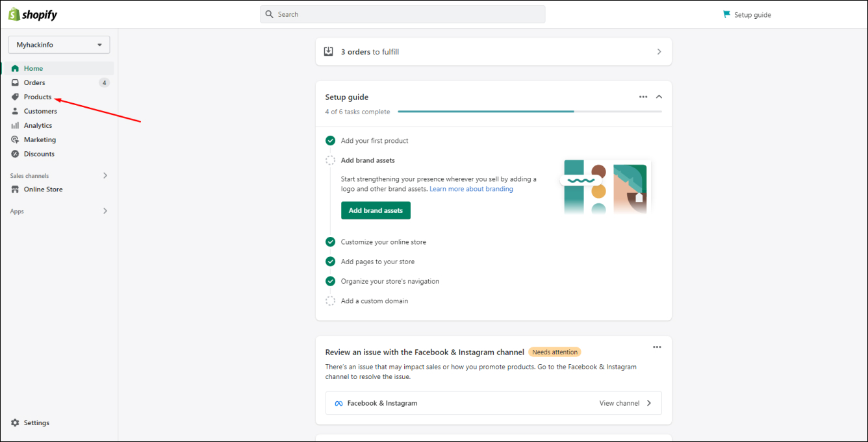868x442 pixels.
Task: Collapse the Setup guide card chevron
Action: tap(659, 97)
